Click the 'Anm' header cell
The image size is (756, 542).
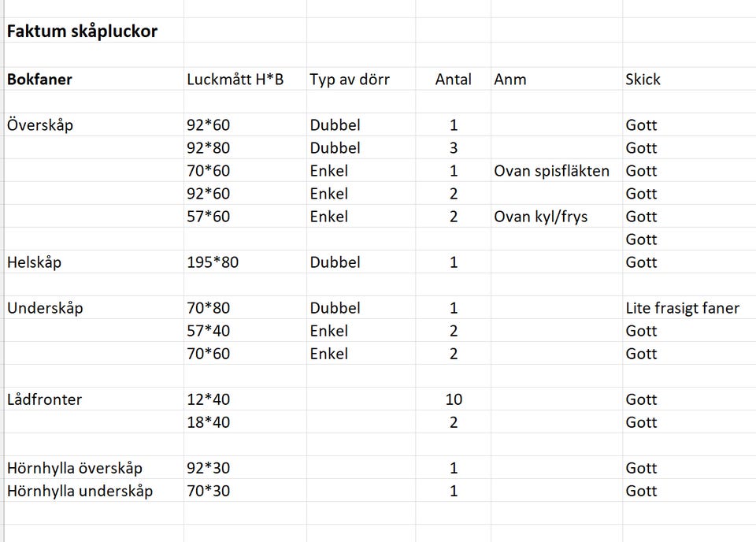click(510, 80)
